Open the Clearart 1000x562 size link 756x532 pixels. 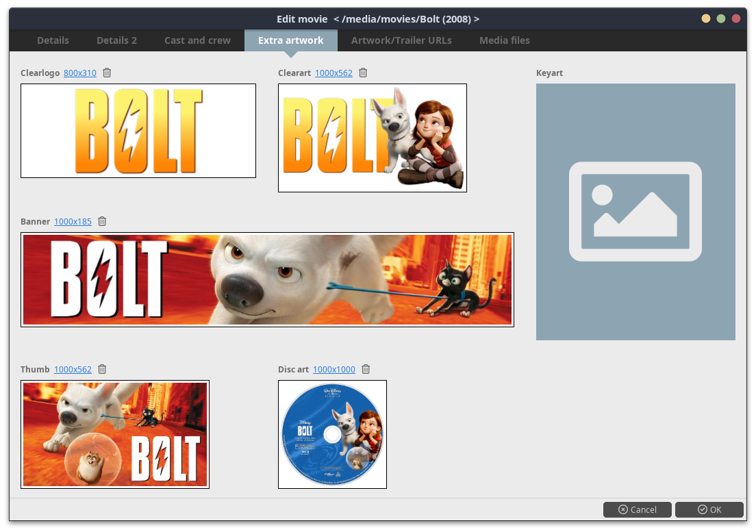coord(333,73)
